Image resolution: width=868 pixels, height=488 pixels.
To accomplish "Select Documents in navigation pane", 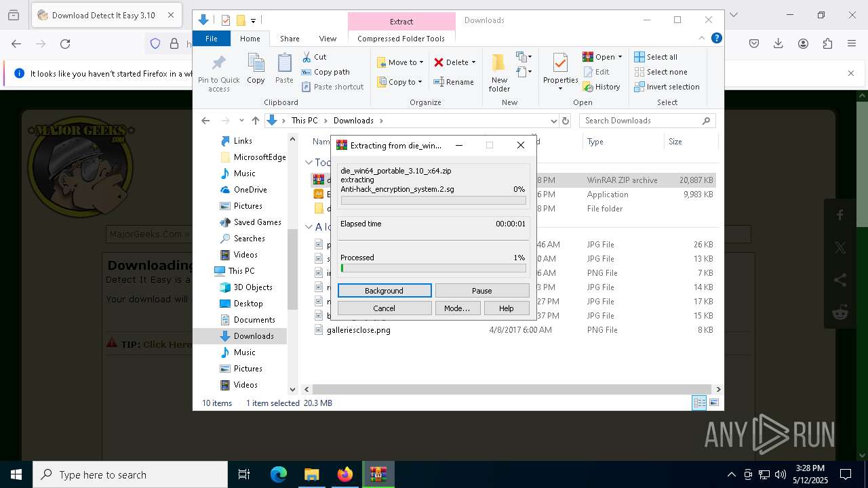I will coord(254,320).
